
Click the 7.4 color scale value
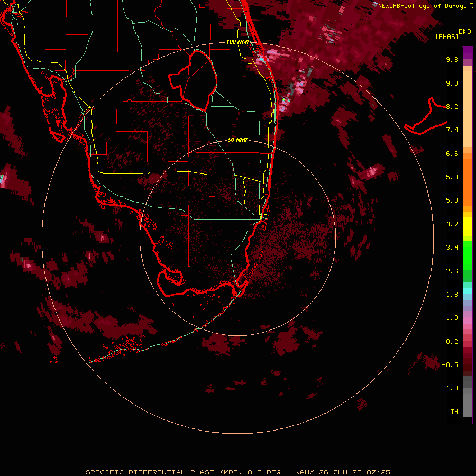click(452, 130)
